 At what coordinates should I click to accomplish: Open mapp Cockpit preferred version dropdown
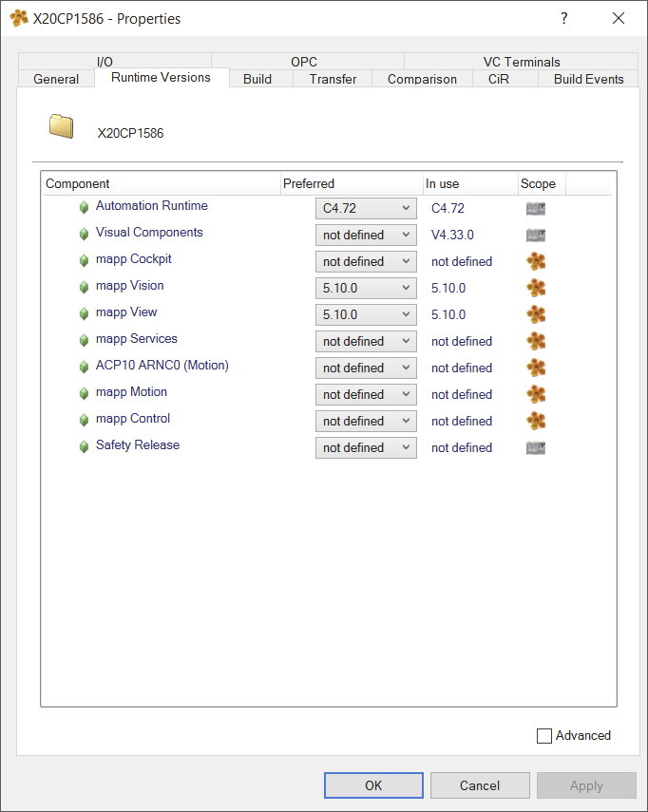[x=366, y=261]
